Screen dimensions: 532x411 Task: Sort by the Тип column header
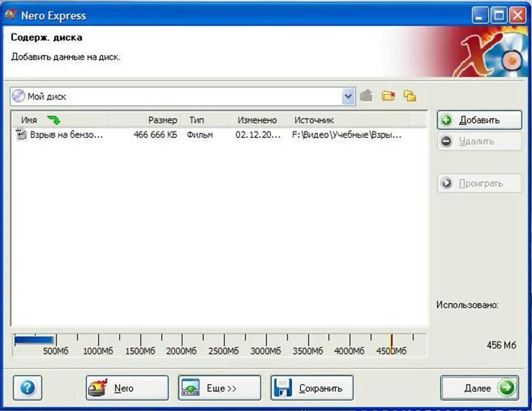point(205,120)
